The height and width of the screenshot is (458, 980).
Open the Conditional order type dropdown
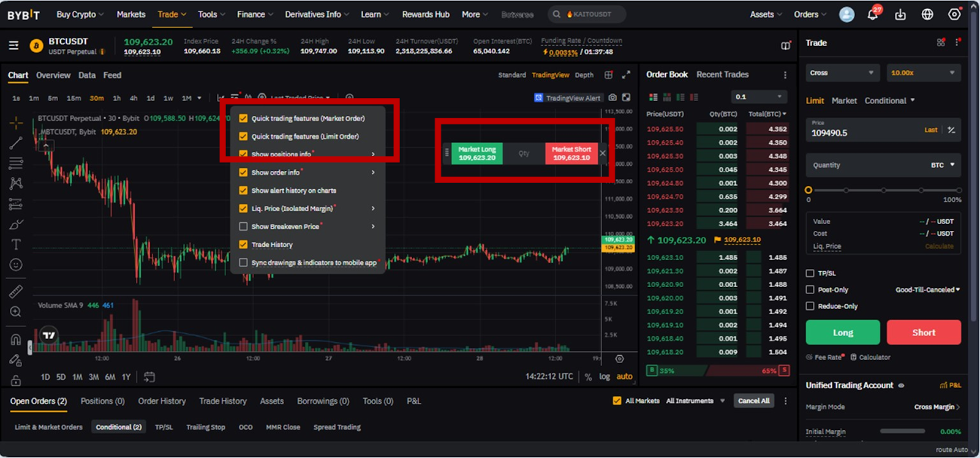(x=889, y=100)
